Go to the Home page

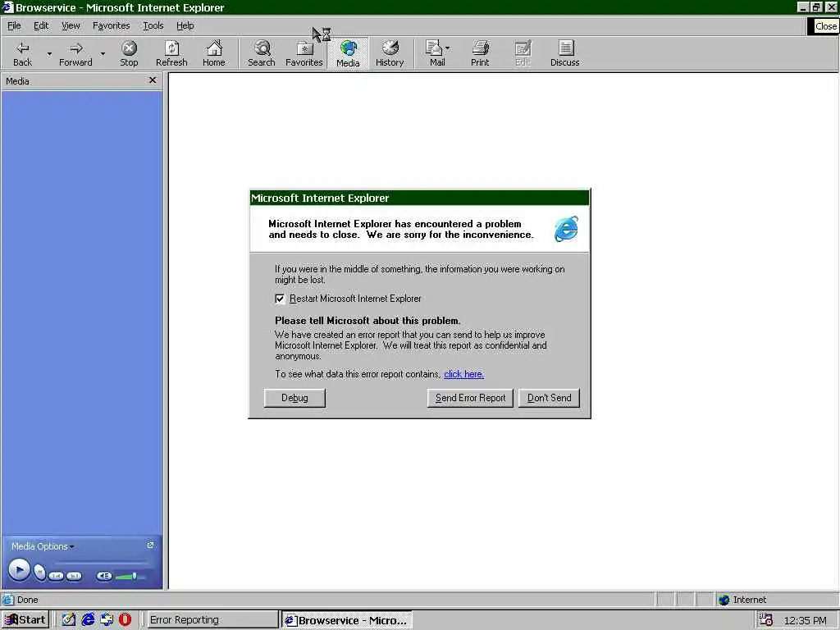coord(214,53)
